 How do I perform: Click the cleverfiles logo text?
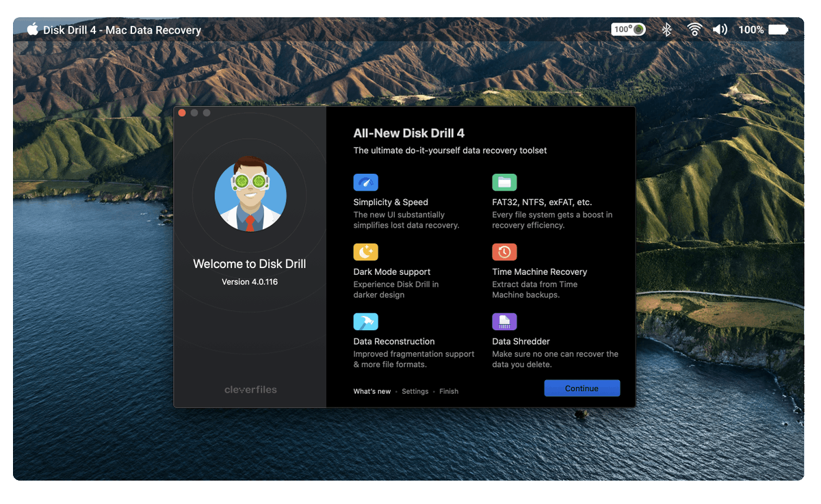(x=250, y=390)
